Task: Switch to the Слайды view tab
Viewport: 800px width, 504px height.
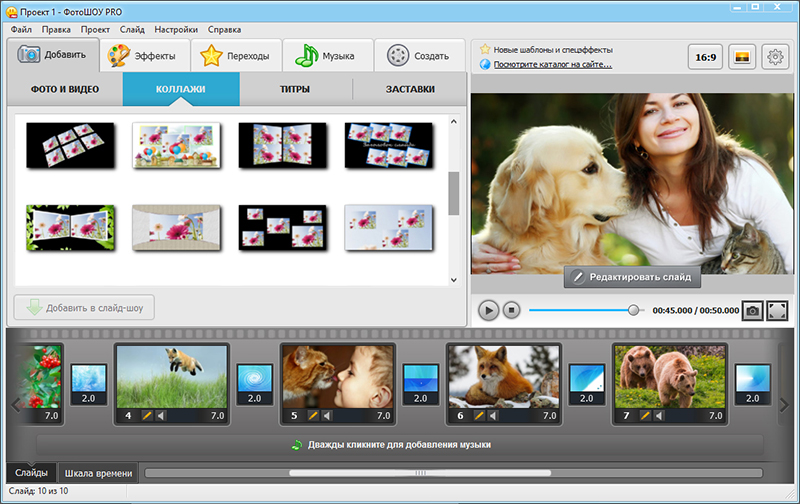Action: coord(31,473)
